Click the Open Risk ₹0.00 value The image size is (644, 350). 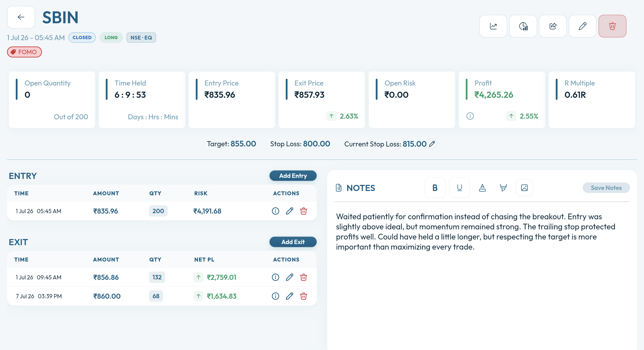pos(396,95)
